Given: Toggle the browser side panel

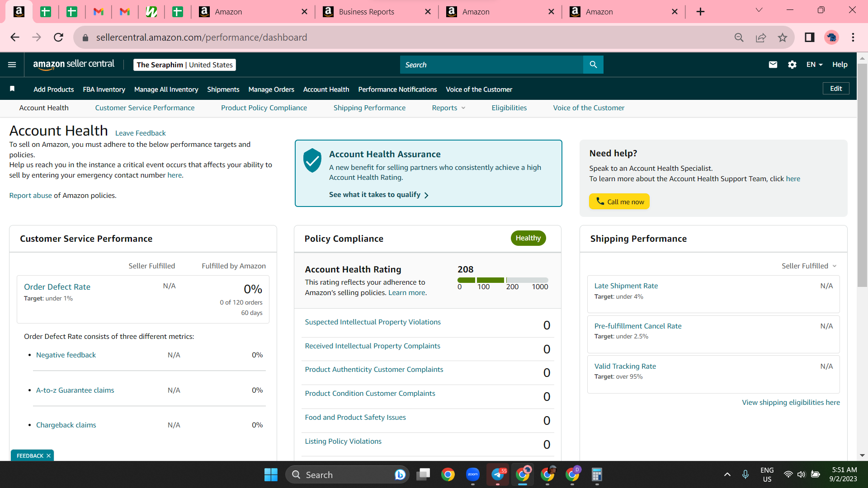Looking at the screenshot, I should [x=810, y=38].
